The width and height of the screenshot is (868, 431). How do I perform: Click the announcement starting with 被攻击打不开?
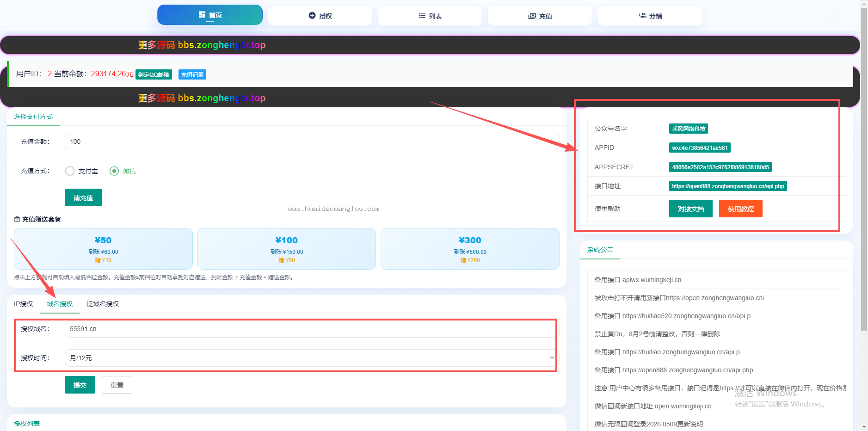(679, 298)
